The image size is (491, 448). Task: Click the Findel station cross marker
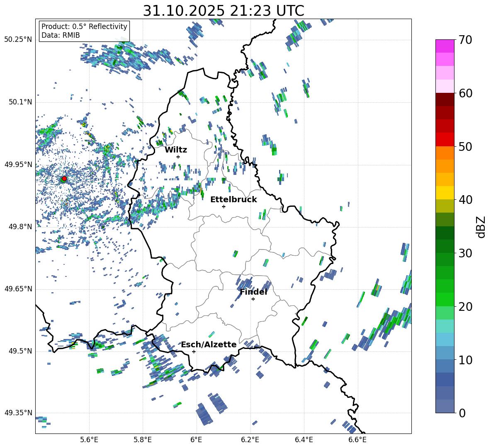point(253,299)
